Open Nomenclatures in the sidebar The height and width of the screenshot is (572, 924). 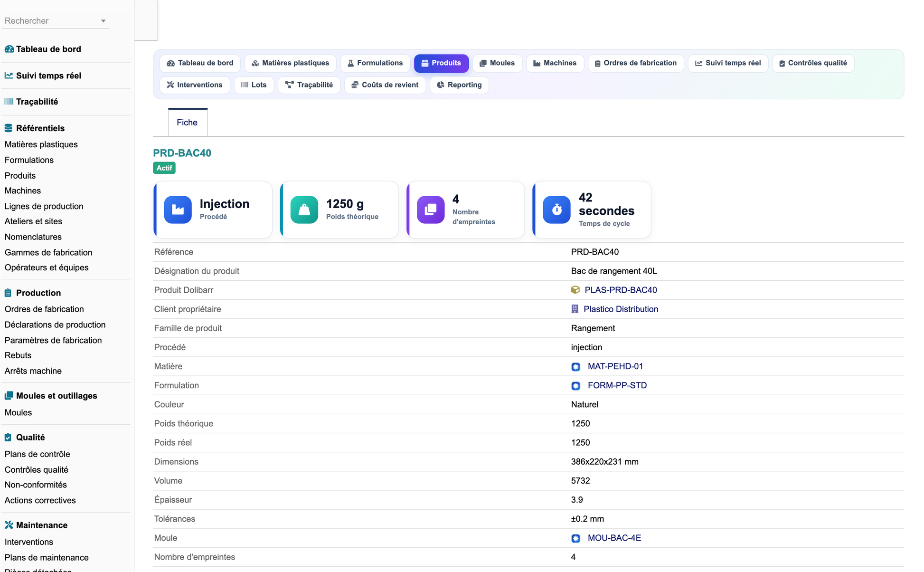(33, 237)
